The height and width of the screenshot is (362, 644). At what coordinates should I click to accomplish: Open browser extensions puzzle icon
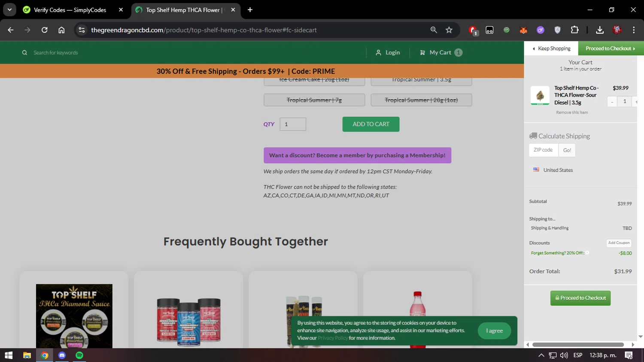(x=574, y=30)
